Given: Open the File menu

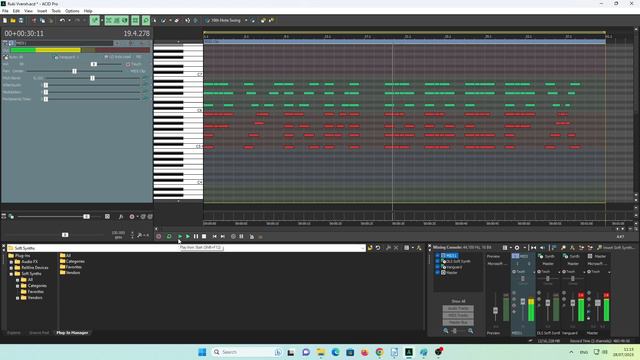Looking at the screenshot, I should pyautogui.click(x=5, y=11).
